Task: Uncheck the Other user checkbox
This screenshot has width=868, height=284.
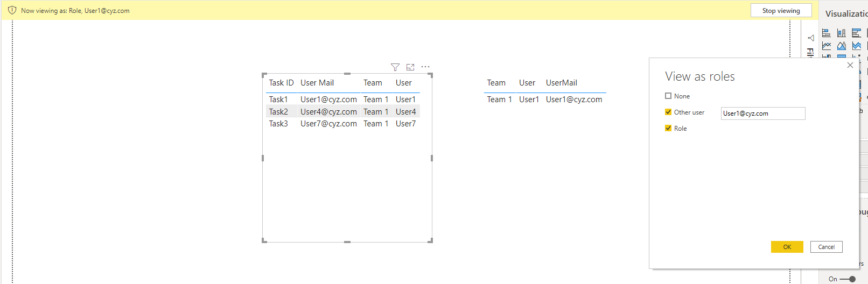Action: click(x=668, y=112)
